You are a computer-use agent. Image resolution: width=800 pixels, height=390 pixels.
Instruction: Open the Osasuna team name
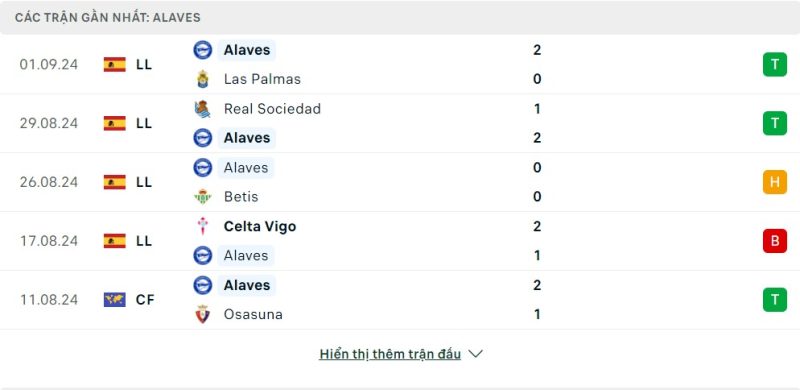[253, 314]
